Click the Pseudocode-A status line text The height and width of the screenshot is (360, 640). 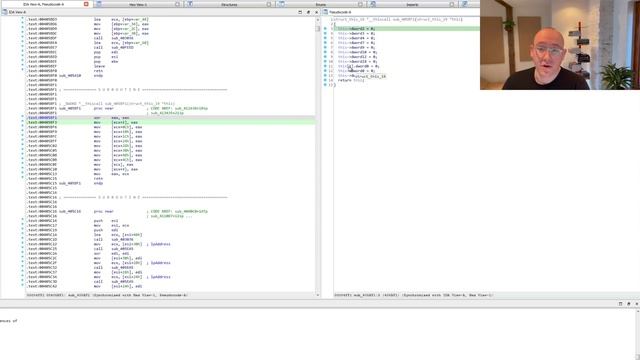pos(414,295)
